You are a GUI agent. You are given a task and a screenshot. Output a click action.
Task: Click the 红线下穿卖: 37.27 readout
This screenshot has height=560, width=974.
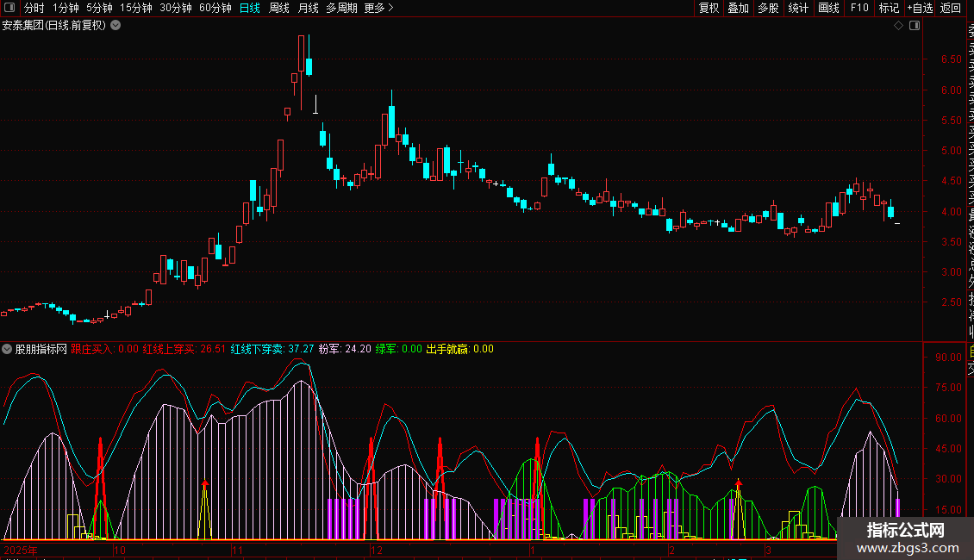[272, 349]
